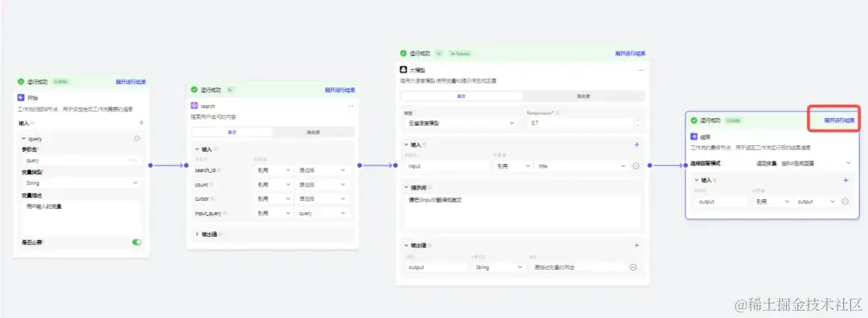Click the green success check on End node
Image resolution: width=868 pixels, height=318 pixels.
(x=694, y=120)
